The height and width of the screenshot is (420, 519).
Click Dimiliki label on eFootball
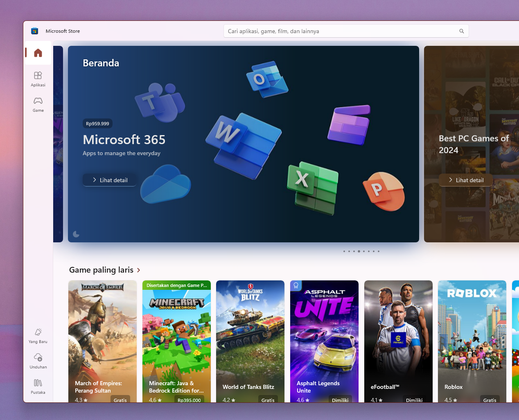tap(414, 400)
